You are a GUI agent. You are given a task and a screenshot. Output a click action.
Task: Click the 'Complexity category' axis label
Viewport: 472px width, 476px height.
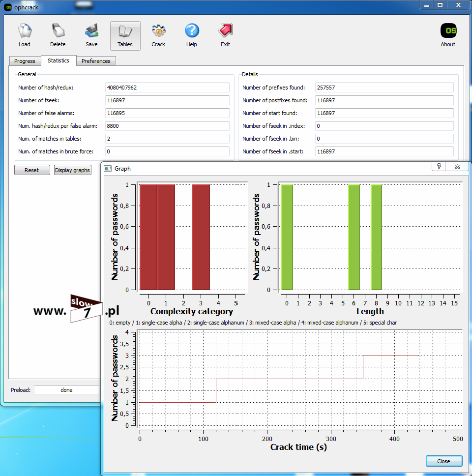coord(192,311)
